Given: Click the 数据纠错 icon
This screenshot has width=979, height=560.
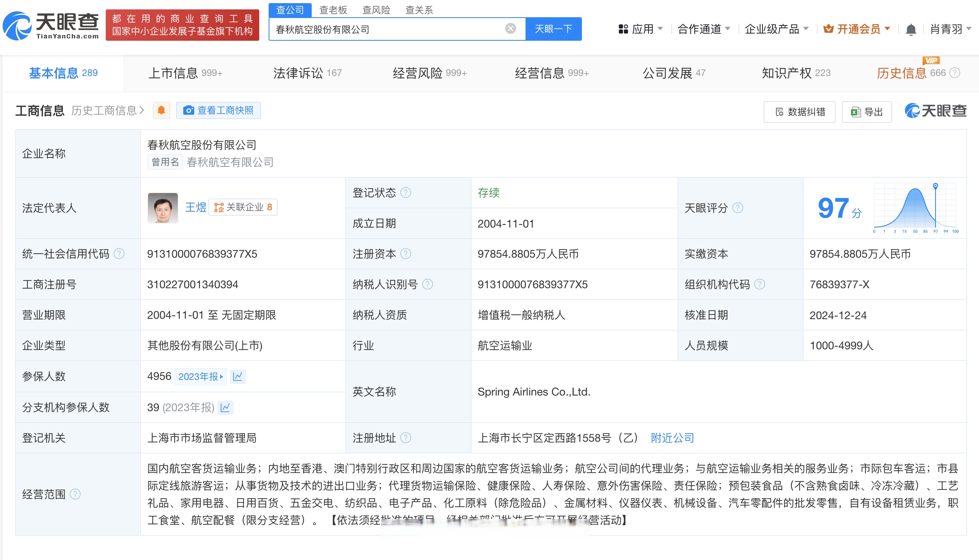Looking at the screenshot, I should pyautogui.click(x=779, y=112).
